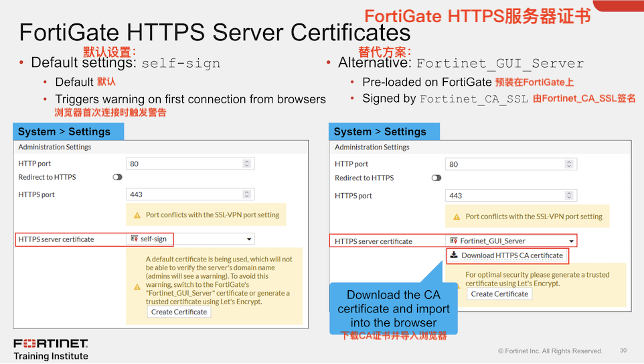This screenshot has width=644, height=364.
Task: Click 'For optimal security' Let's Encrypt message
Action: (537, 279)
